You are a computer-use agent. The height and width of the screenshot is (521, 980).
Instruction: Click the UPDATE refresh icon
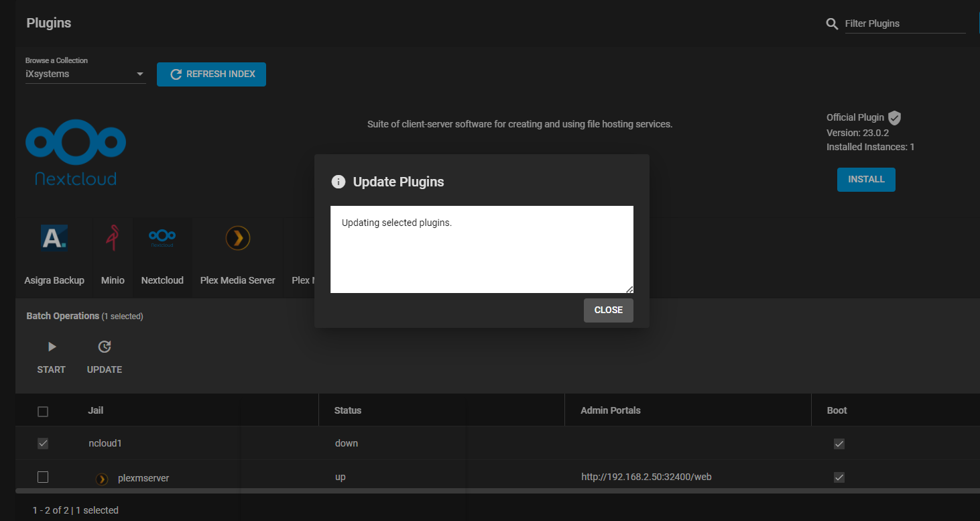pyautogui.click(x=105, y=347)
